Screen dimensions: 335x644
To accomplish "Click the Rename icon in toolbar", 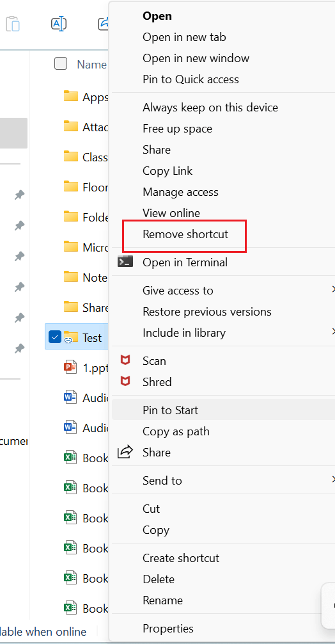I will coord(59,24).
